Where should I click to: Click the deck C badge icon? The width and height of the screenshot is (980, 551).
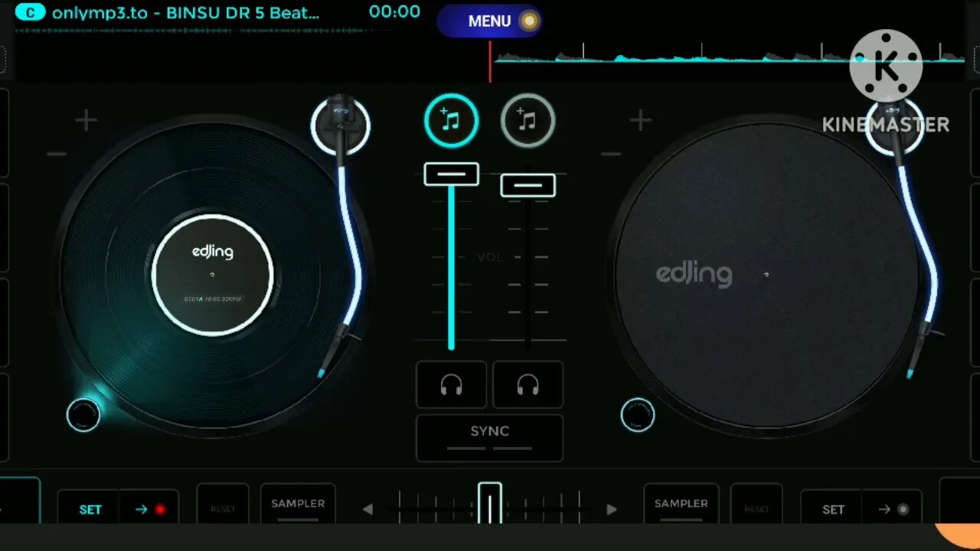click(30, 12)
